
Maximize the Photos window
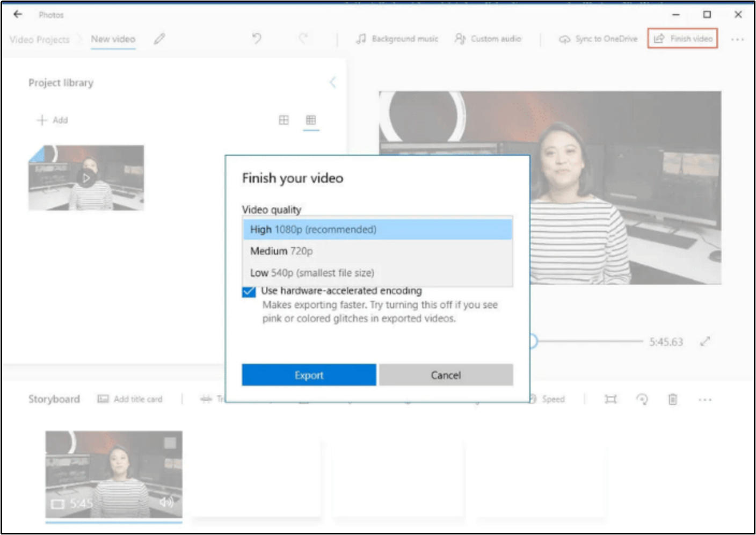coord(707,15)
